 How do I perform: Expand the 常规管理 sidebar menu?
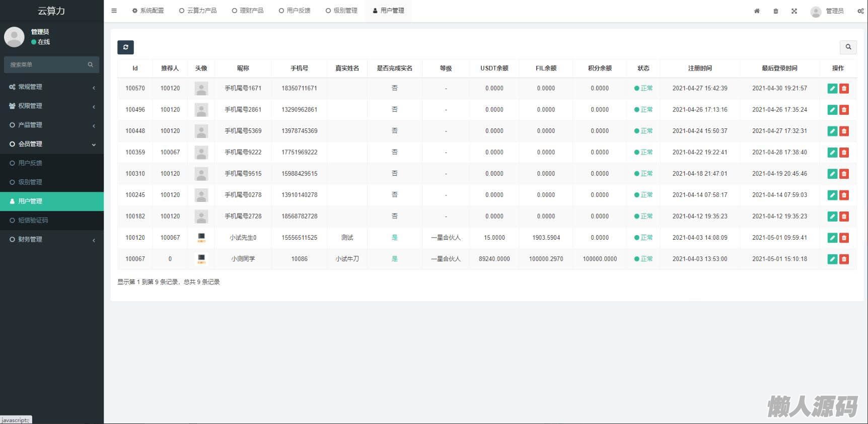pyautogui.click(x=51, y=87)
